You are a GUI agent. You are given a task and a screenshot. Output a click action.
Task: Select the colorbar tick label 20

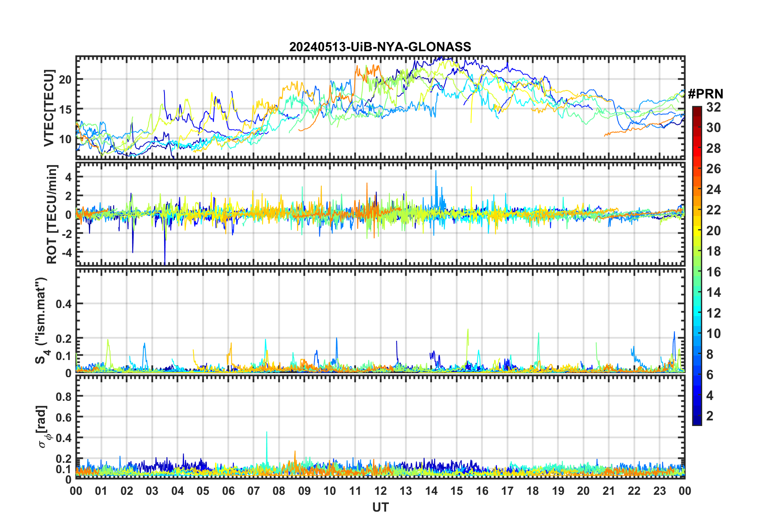point(713,231)
